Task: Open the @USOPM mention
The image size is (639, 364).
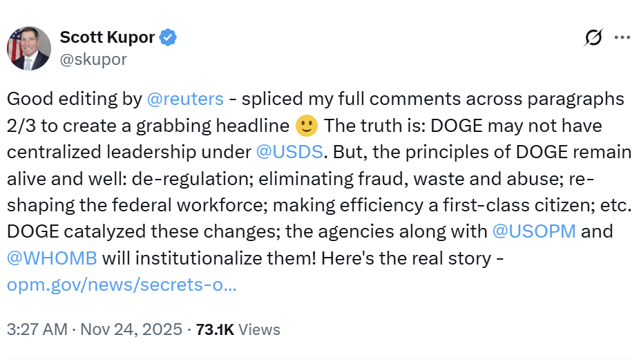Action: (x=533, y=231)
